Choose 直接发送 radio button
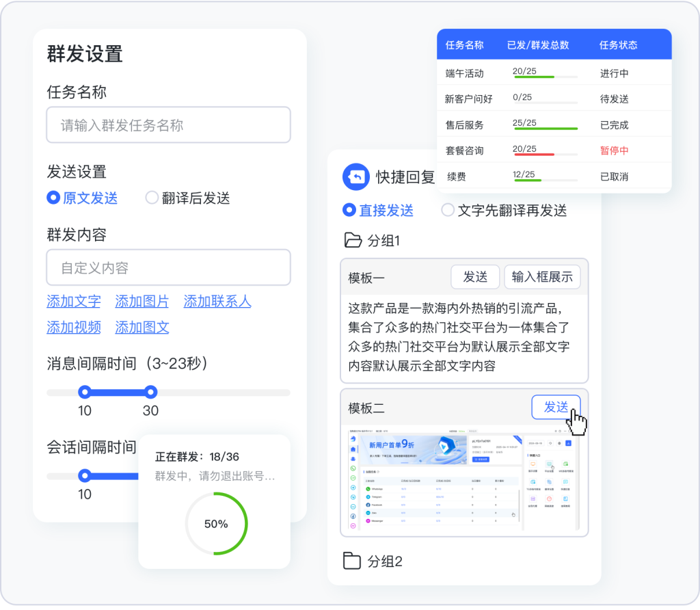The image size is (700, 610). coord(349,210)
